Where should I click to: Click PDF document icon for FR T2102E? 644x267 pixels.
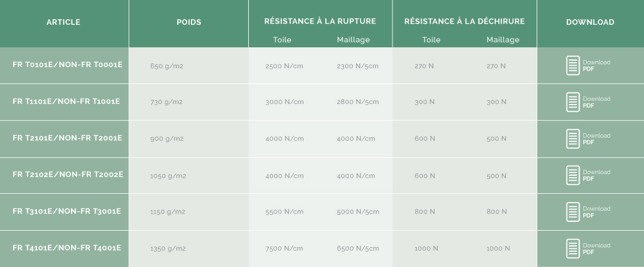[x=572, y=176]
